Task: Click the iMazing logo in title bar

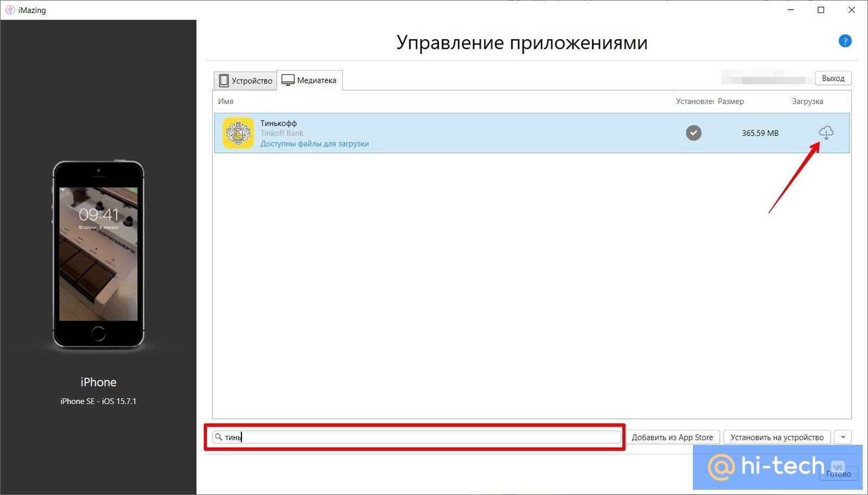Action: point(10,10)
